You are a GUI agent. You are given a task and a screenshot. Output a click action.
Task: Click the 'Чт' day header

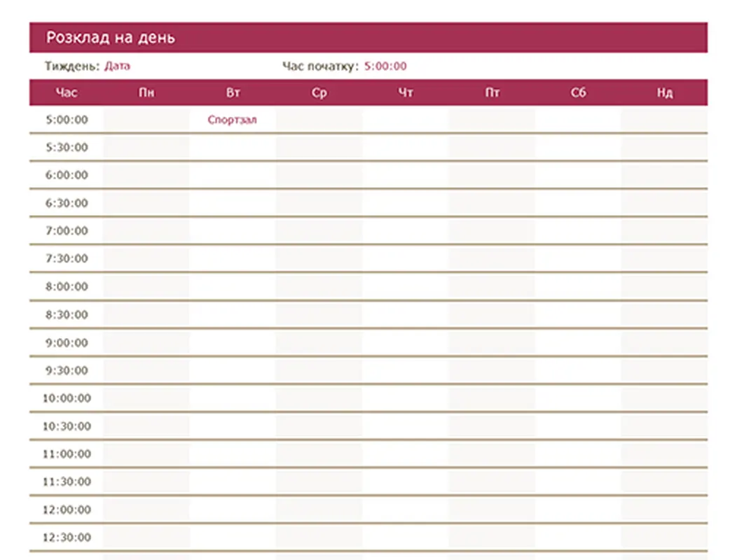[x=406, y=92]
